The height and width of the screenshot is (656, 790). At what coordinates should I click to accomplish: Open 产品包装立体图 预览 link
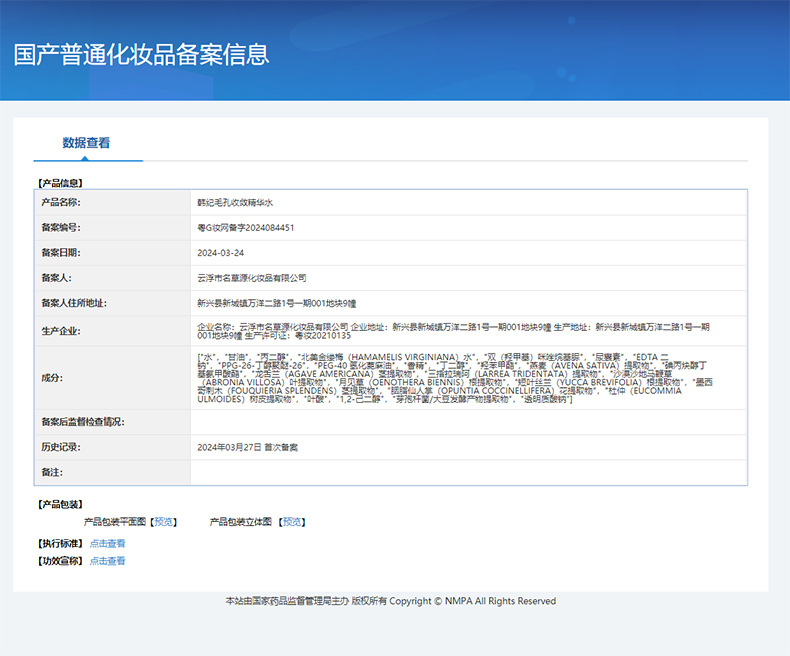(x=292, y=522)
